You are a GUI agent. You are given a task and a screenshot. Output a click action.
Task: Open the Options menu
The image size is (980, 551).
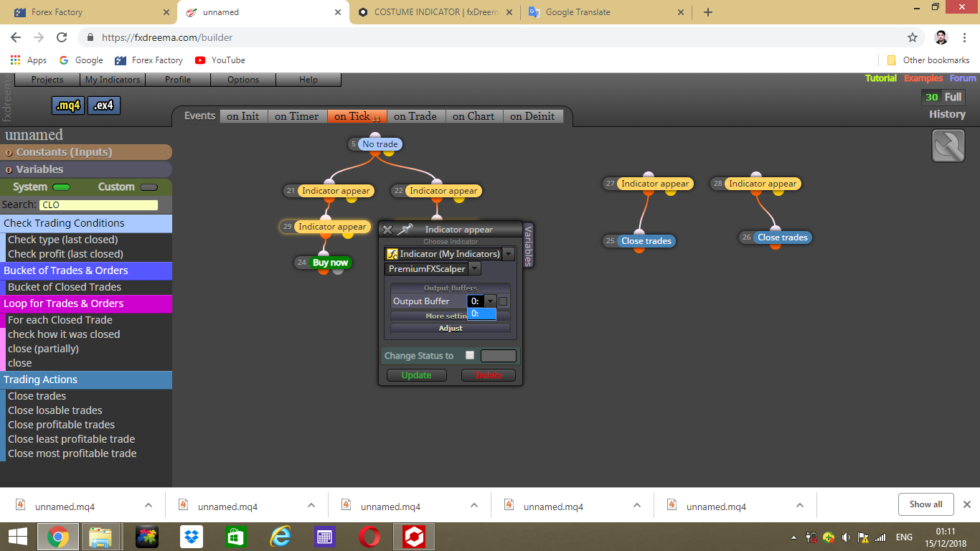[243, 80]
